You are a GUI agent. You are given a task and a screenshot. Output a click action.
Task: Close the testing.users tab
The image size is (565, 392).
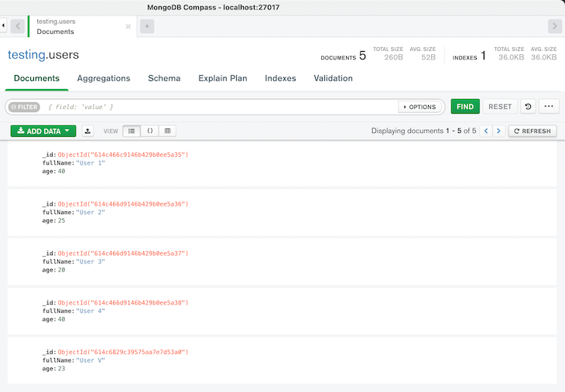tap(128, 26)
